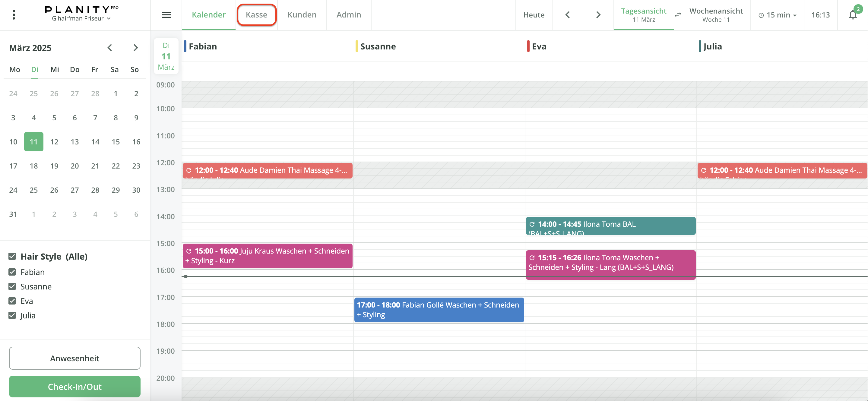This screenshot has height=401, width=868.
Task: Click the hamburger menu icon
Action: (x=166, y=15)
